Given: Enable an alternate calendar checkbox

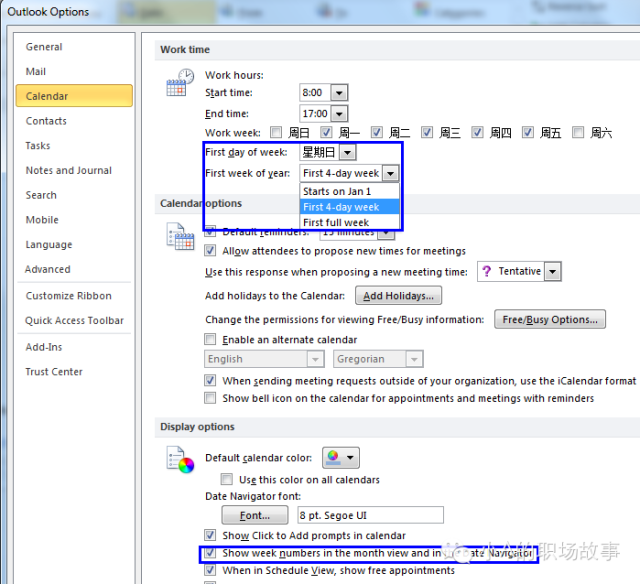Looking at the screenshot, I should point(210,339).
